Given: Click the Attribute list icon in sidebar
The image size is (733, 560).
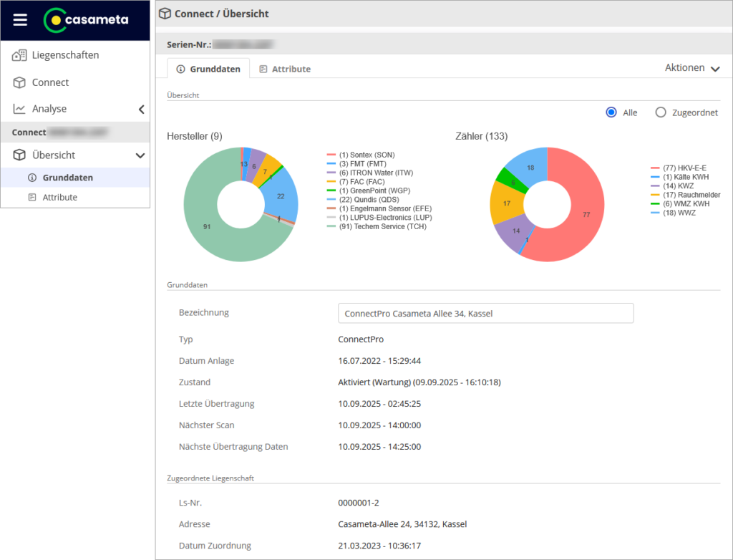Looking at the screenshot, I should (31, 197).
